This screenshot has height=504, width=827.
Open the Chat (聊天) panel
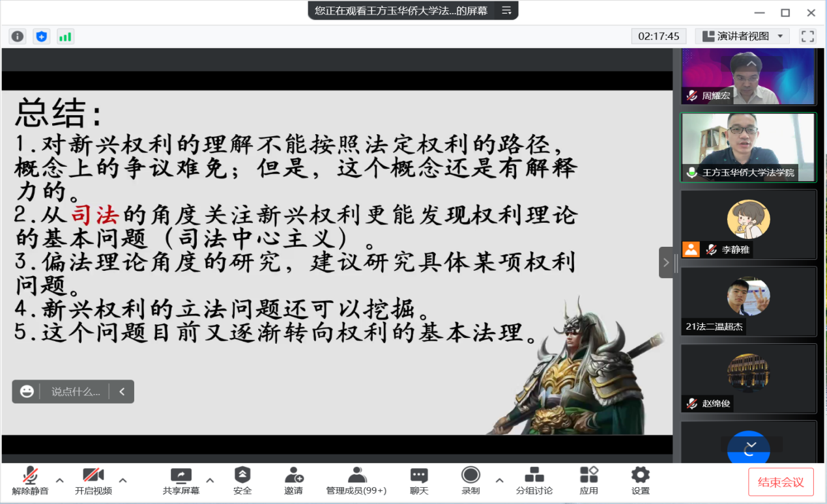[419, 481]
